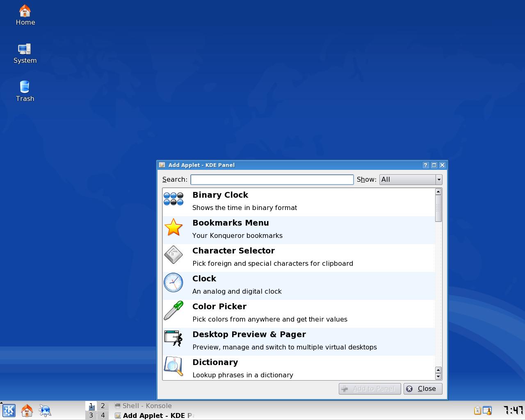Click the Show dropdown arrow

click(439, 180)
